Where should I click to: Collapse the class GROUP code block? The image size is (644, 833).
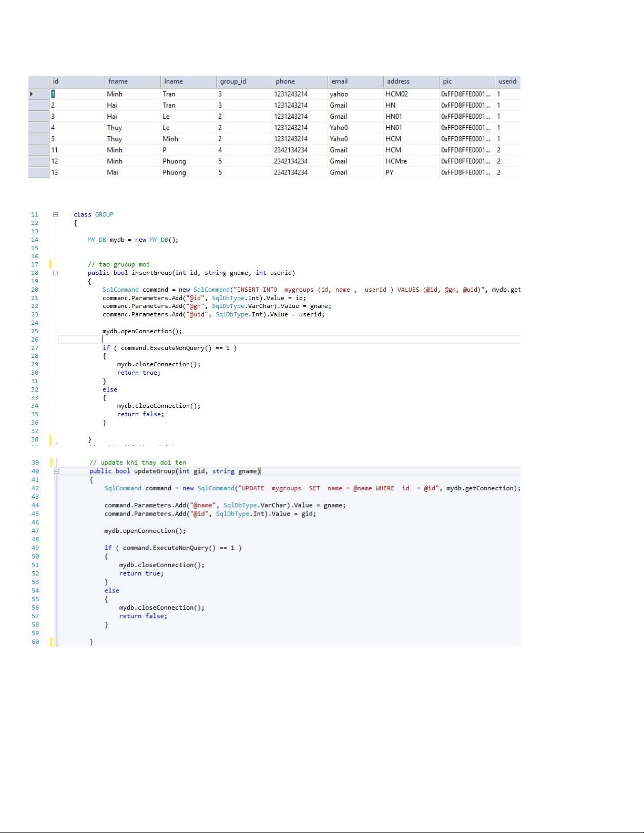point(55,214)
